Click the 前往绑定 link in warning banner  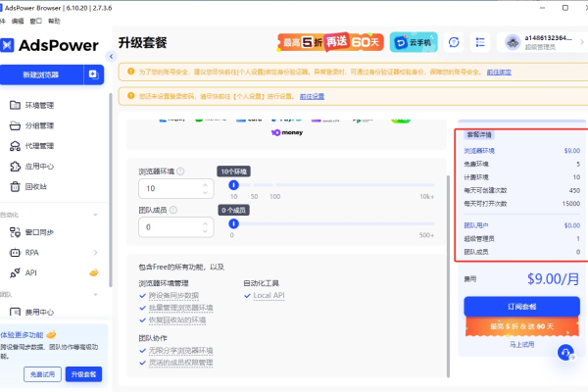click(499, 72)
